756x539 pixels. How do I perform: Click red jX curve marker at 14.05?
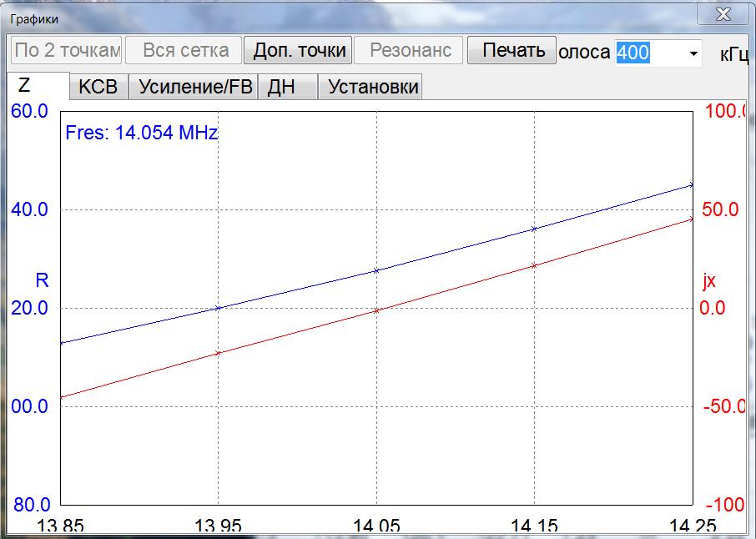pyautogui.click(x=376, y=310)
